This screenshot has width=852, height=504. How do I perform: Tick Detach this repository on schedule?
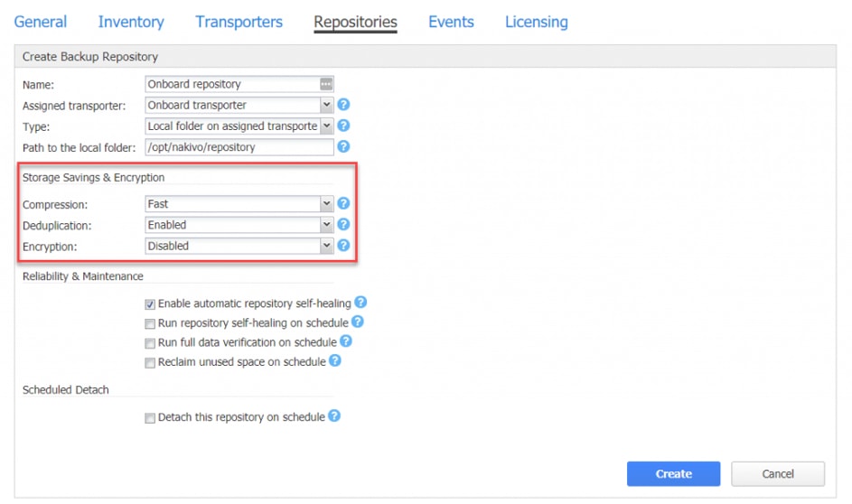tap(150, 418)
